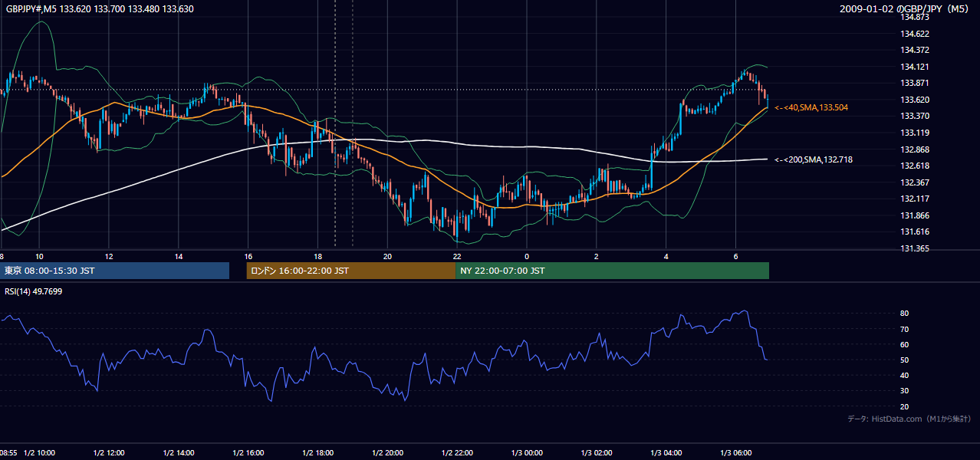Click the 1/2 20:00 time label
Viewport: 980px width, 460px height.
(387, 452)
